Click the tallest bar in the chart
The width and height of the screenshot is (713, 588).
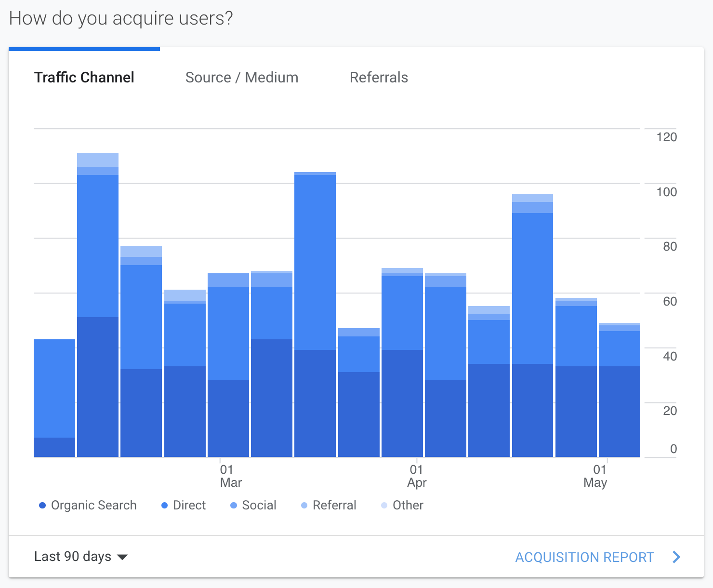click(98, 305)
